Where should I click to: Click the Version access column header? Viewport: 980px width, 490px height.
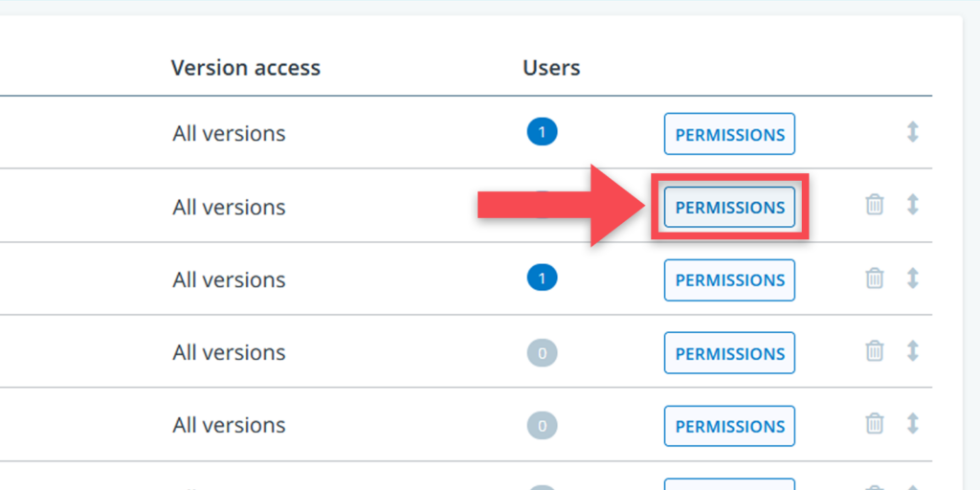pyautogui.click(x=245, y=68)
